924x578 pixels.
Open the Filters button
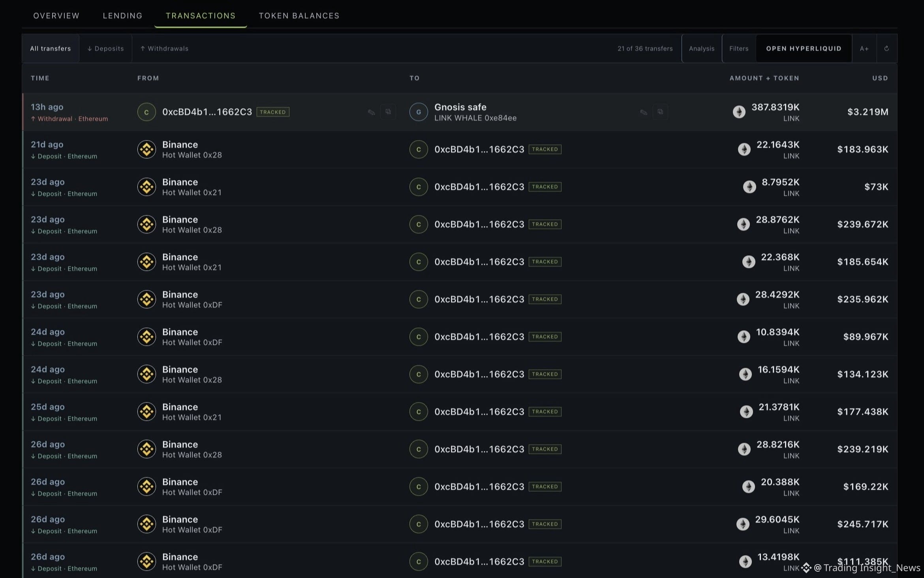739,49
